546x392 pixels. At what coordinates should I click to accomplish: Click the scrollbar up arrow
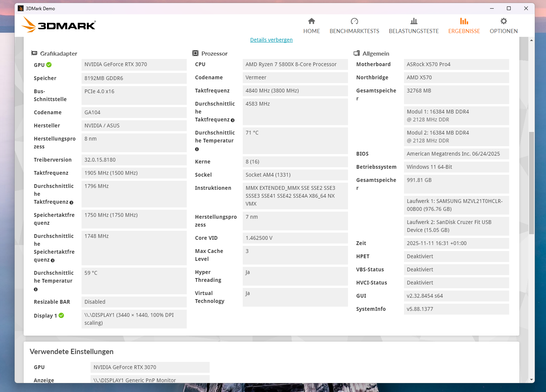(x=531, y=40)
